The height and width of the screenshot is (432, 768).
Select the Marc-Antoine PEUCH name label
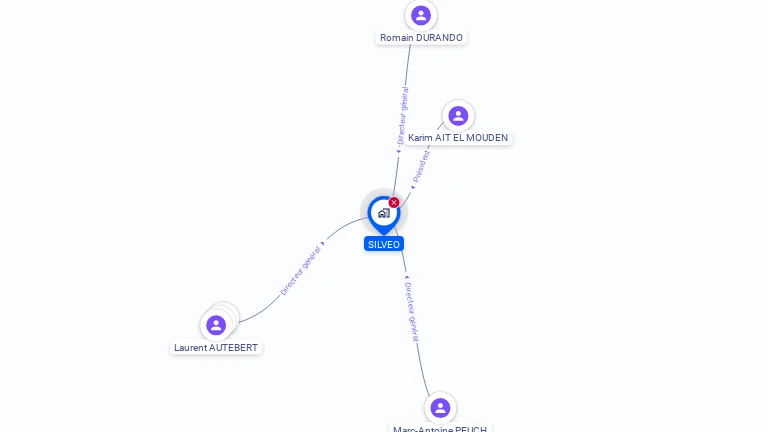[x=440, y=428]
